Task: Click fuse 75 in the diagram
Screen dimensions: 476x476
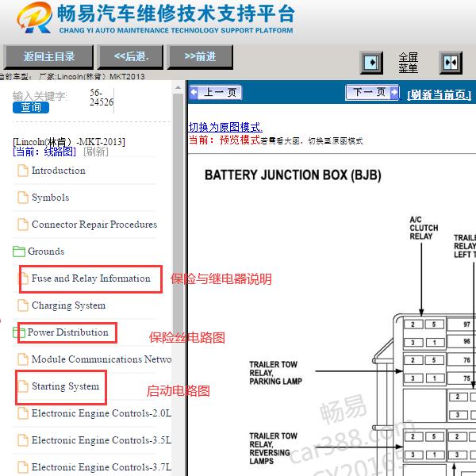Action: (x=466, y=378)
